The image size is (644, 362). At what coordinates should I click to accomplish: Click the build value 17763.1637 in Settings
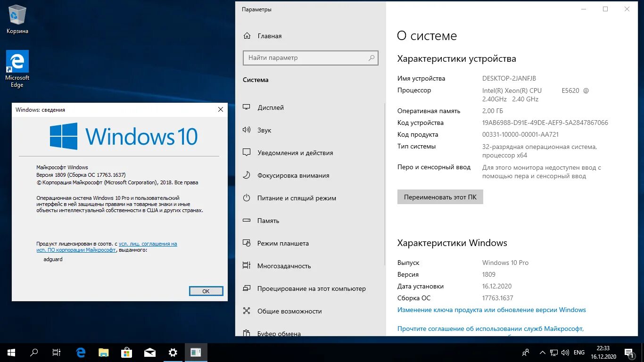click(498, 298)
